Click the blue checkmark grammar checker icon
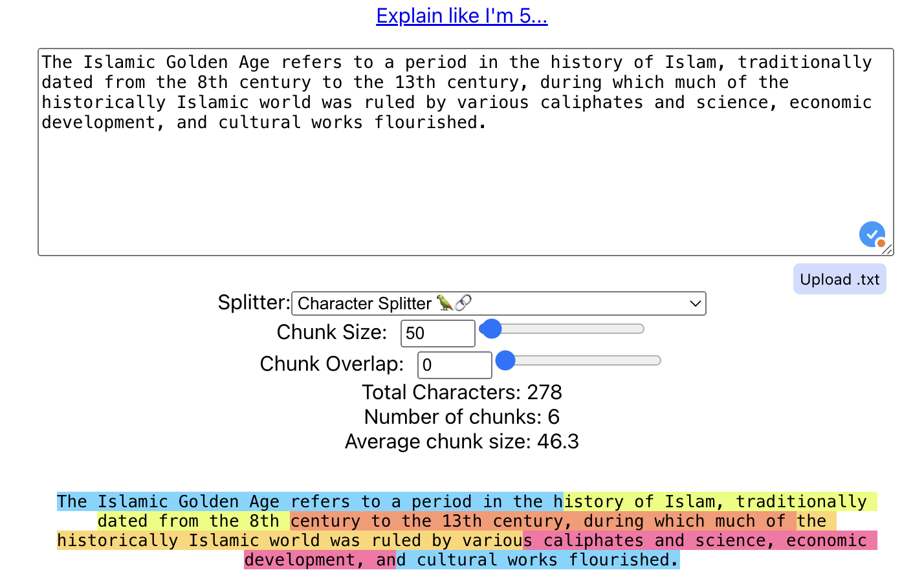Screen dimensions: 924x581 [872, 234]
